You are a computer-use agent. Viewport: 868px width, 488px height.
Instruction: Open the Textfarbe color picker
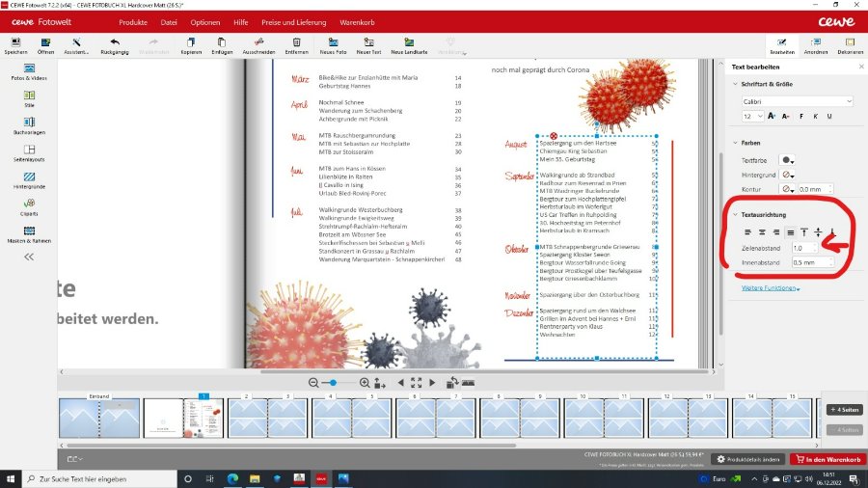click(x=788, y=160)
